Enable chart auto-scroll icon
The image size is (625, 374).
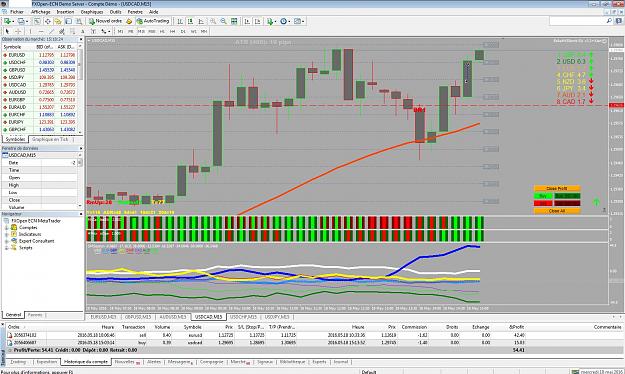click(247, 21)
